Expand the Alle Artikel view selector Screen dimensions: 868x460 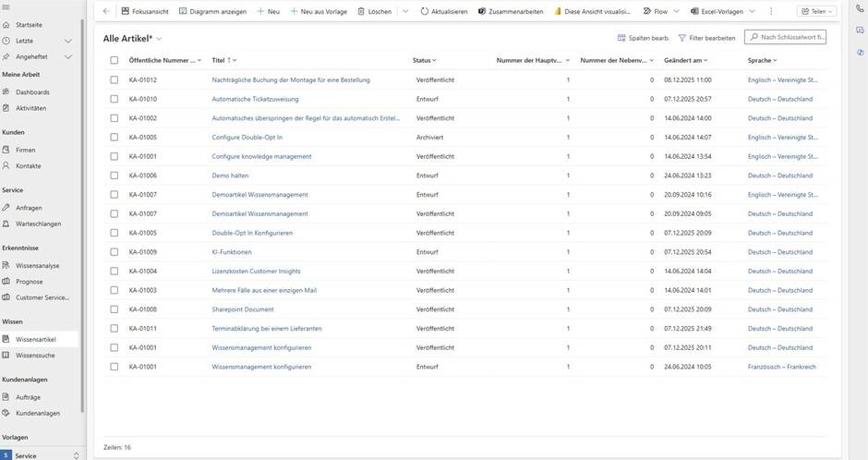coord(160,39)
